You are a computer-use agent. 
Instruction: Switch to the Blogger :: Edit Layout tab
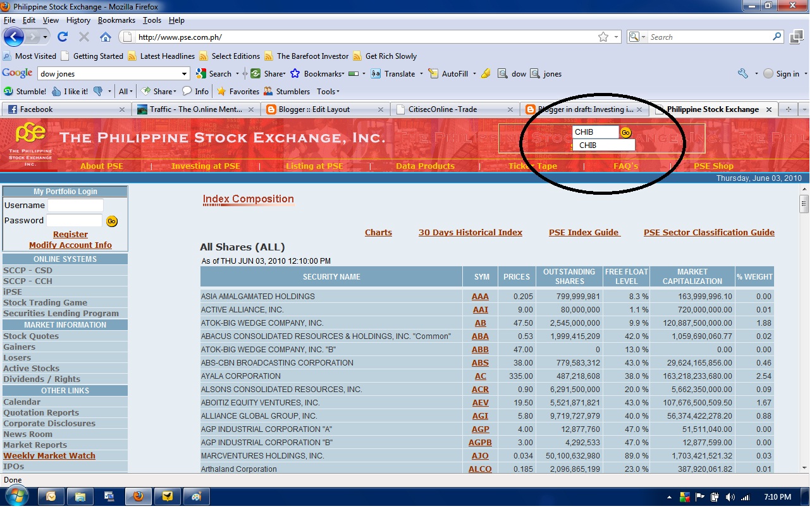324,109
